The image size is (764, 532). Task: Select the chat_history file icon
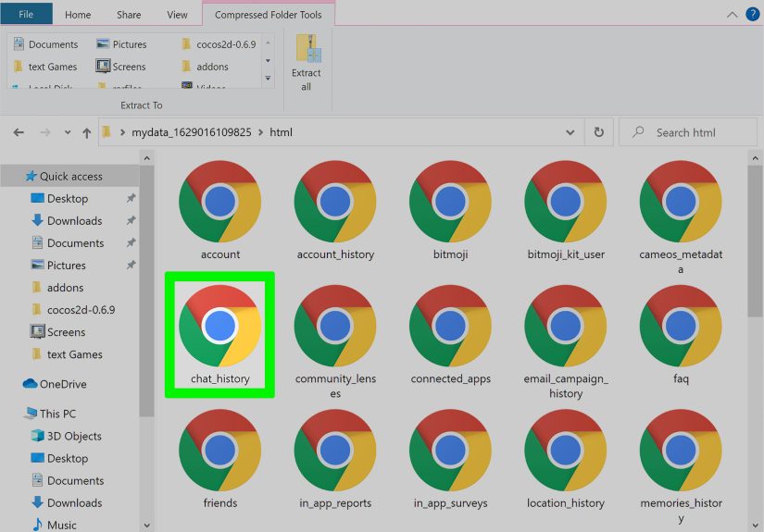pyautogui.click(x=219, y=326)
